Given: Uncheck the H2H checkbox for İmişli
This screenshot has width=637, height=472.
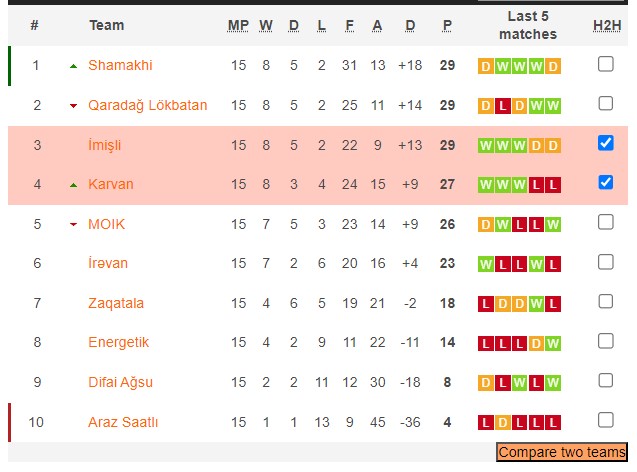Looking at the screenshot, I should pyautogui.click(x=605, y=143).
